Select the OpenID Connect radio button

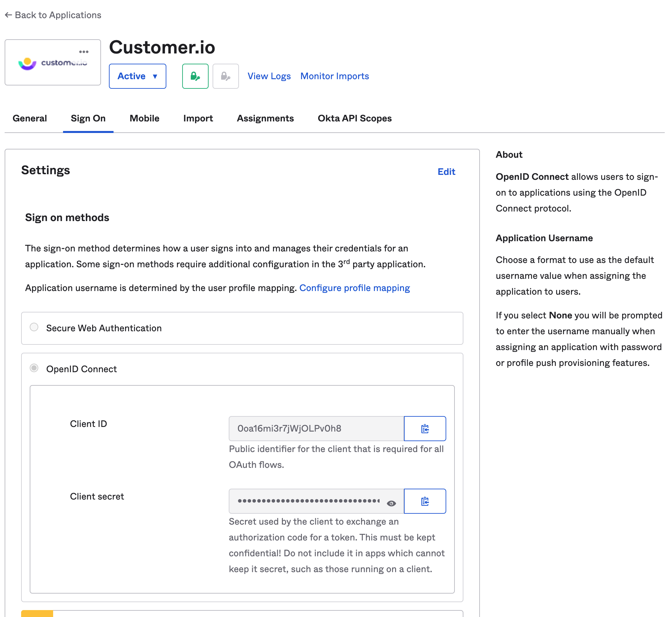tap(34, 368)
